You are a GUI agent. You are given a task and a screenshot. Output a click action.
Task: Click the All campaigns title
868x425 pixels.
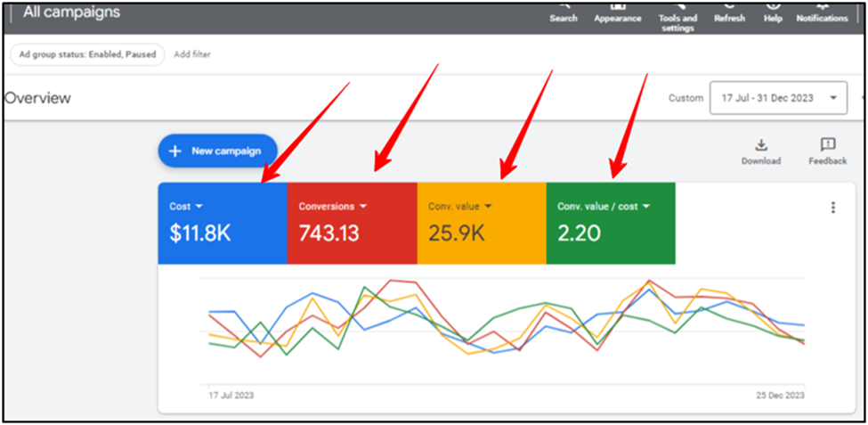71,12
